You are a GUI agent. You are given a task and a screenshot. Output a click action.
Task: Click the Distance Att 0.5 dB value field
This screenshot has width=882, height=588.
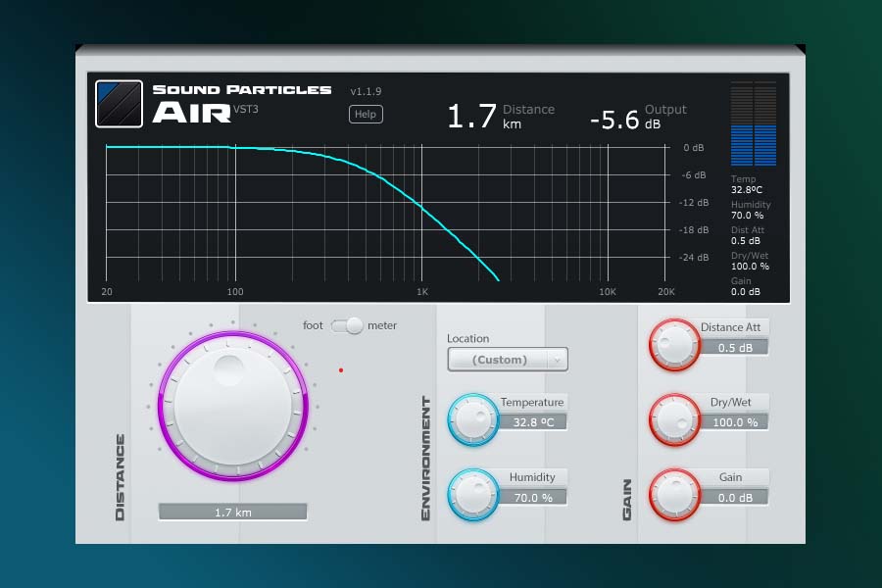pos(735,348)
